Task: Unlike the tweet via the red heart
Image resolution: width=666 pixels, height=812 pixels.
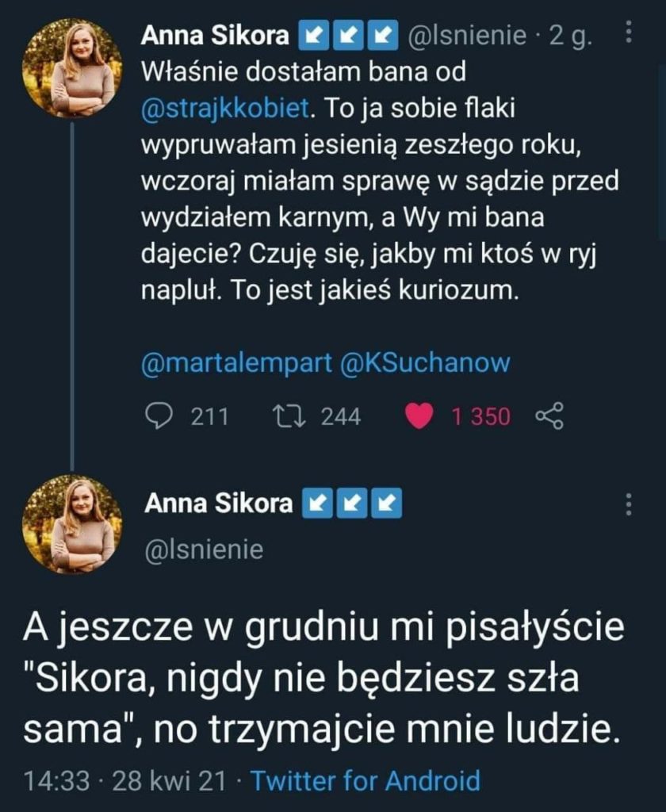Action: [x=422, y=416]
